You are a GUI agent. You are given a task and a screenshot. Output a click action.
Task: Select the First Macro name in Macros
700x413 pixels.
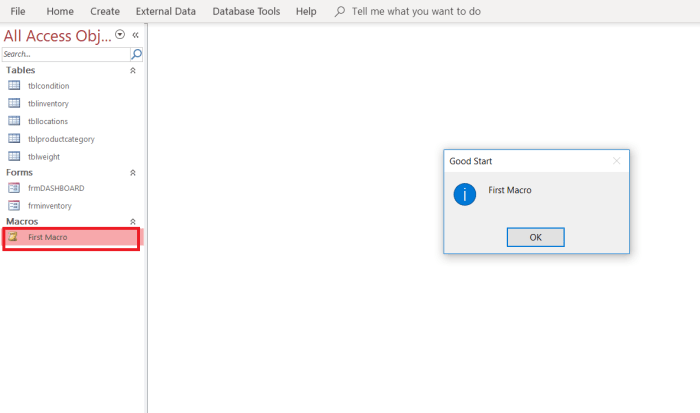(x=47, y=237)
